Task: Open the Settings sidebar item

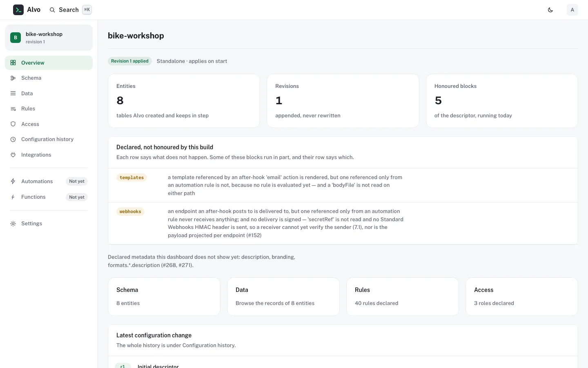Action: [49, 224]
